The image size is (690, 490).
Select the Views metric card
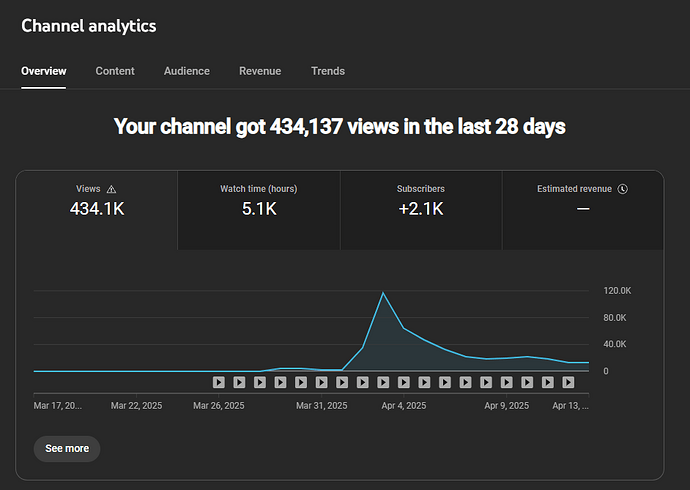pyautogui.click(x=96, y=209)
